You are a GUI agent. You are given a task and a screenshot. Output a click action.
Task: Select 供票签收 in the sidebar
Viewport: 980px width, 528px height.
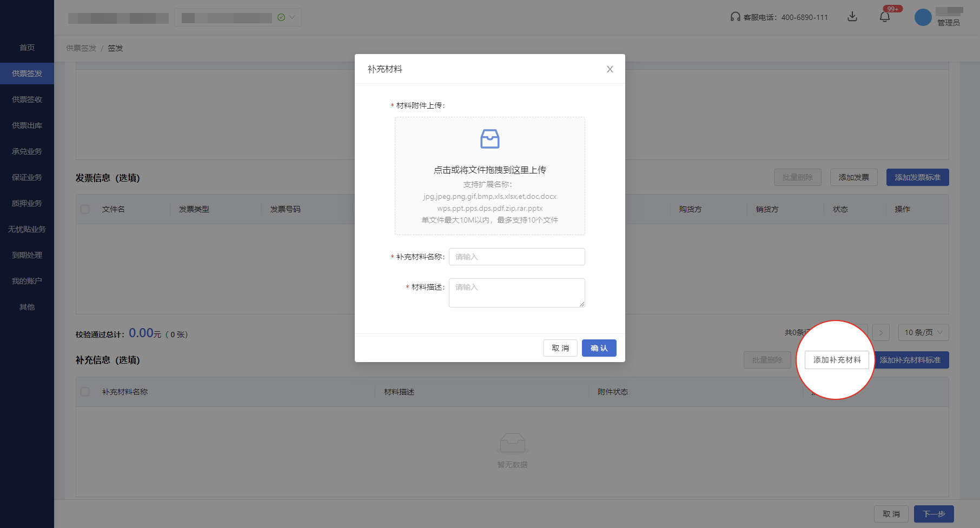tap(27, 99)
